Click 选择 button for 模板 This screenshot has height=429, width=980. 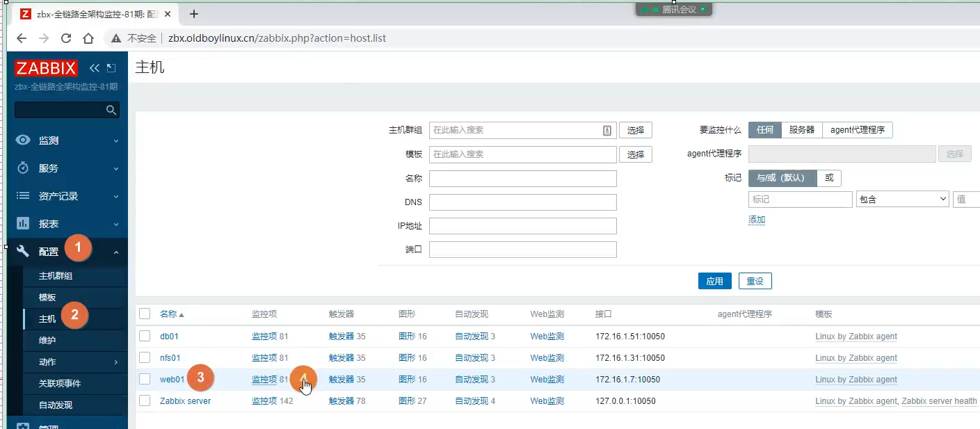click(636, 154)
